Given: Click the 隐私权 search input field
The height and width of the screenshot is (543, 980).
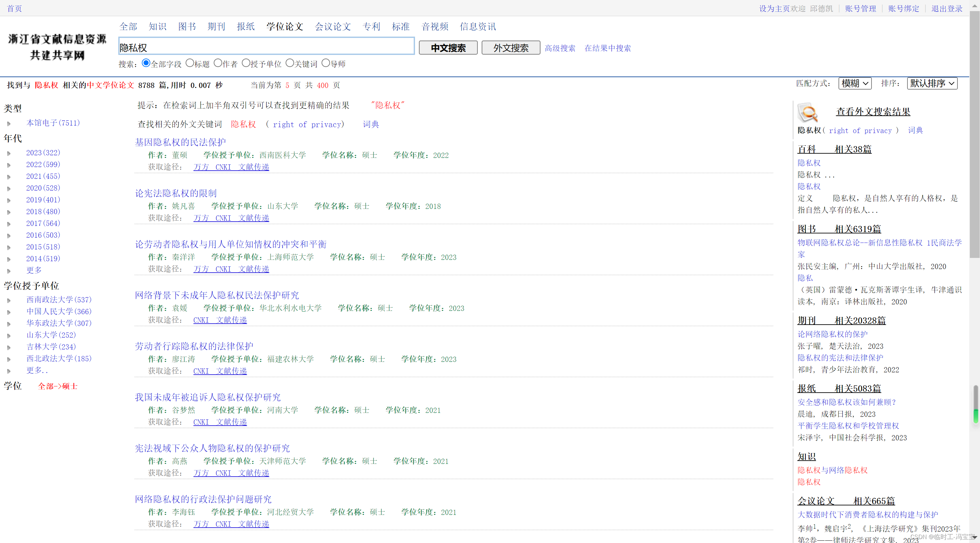Looking at the screenshot, I should (x=266, y=47).
